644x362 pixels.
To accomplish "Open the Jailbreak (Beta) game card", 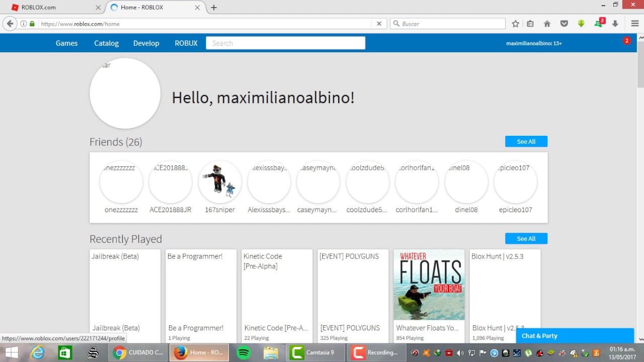I will [125, 296].
